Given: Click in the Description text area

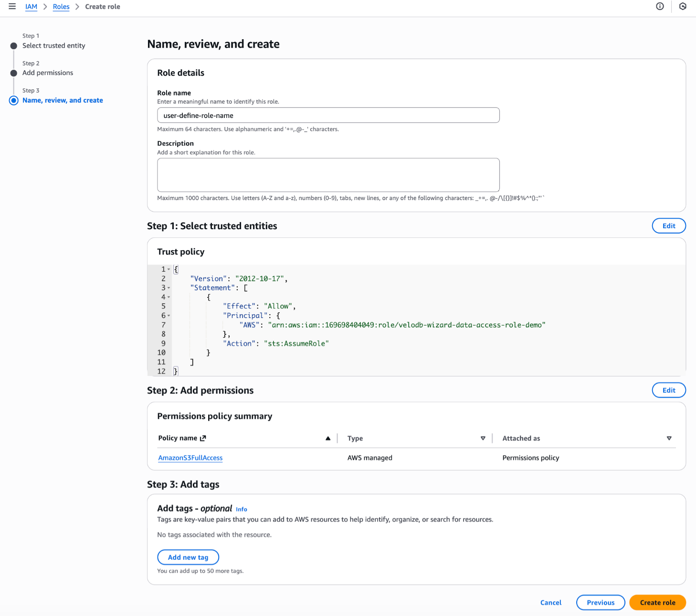Looking at the screenshot, I should pos(328,175).
